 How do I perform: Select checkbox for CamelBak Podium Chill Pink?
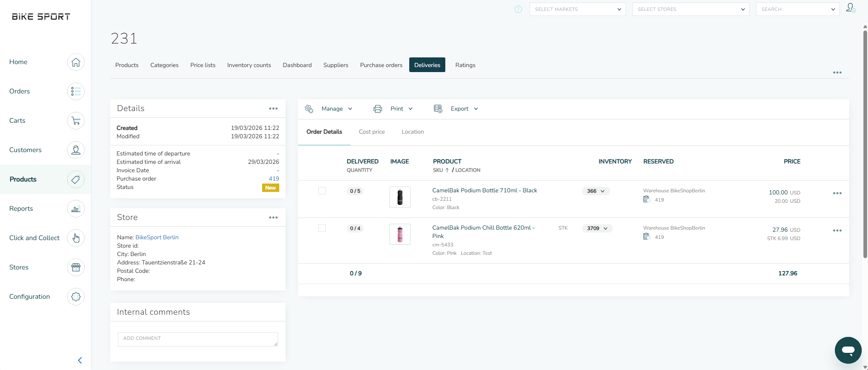coord(322,228)
